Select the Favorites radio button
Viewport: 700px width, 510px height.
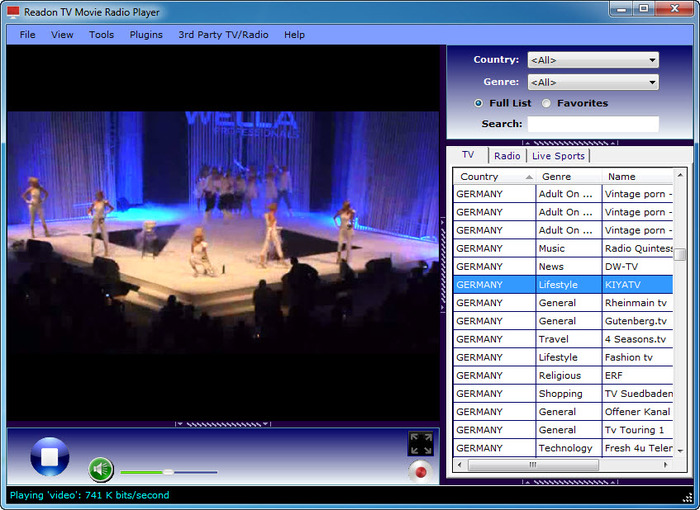click(546, 103)
